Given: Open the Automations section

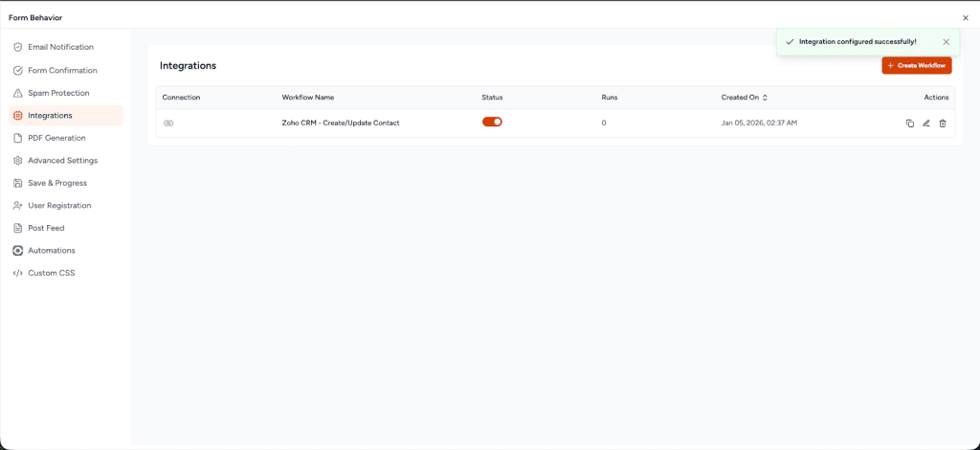Looking at the screenshot, I should (x=51, y=251).
